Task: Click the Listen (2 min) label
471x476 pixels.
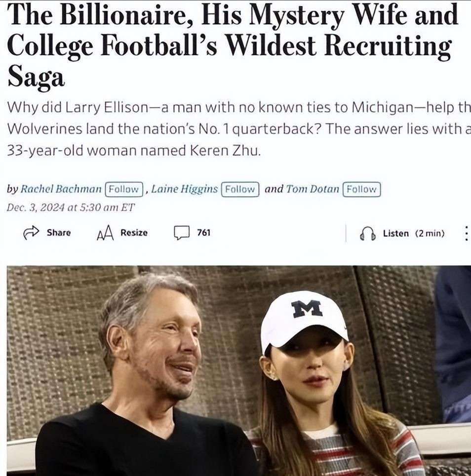Action: (x=414, y=233)
